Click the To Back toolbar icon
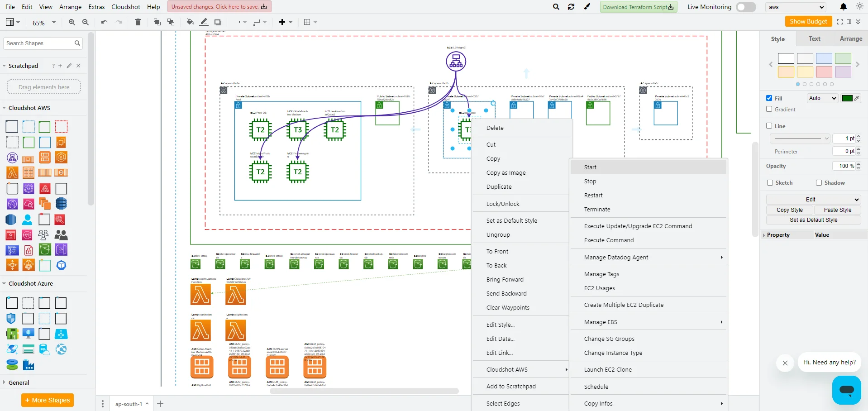Image resolution: width=868 pixels, height=411 pixels. click(171, 22)
